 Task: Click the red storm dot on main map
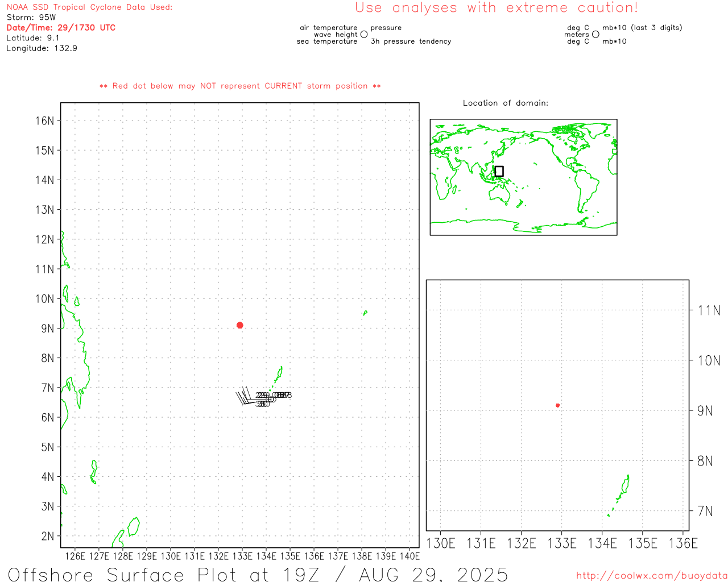pos(240,325)
